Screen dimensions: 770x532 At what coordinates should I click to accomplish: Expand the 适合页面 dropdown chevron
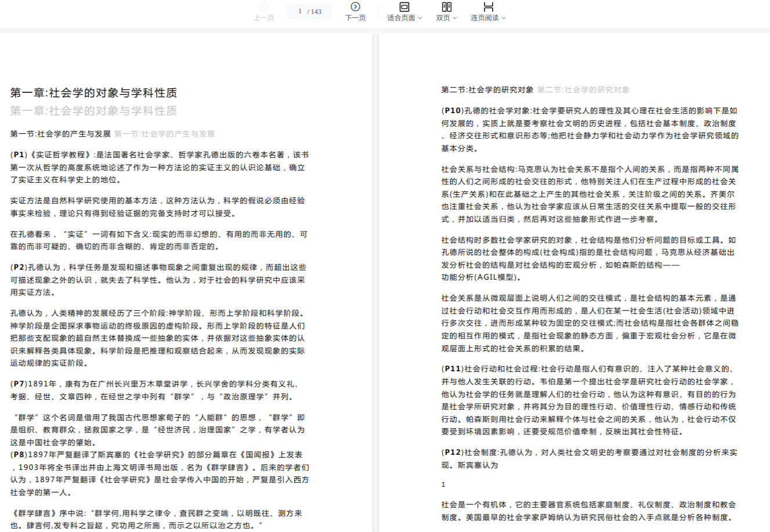coord(420,18)
